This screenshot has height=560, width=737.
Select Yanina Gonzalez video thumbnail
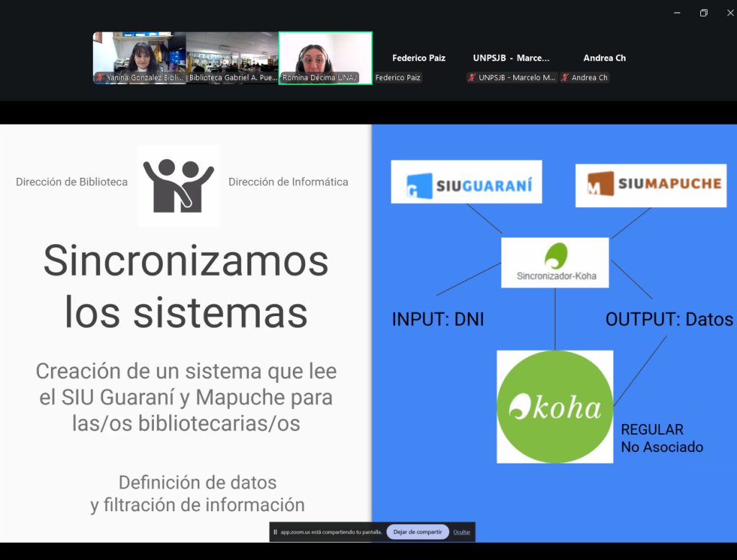[x=140, y=58]
